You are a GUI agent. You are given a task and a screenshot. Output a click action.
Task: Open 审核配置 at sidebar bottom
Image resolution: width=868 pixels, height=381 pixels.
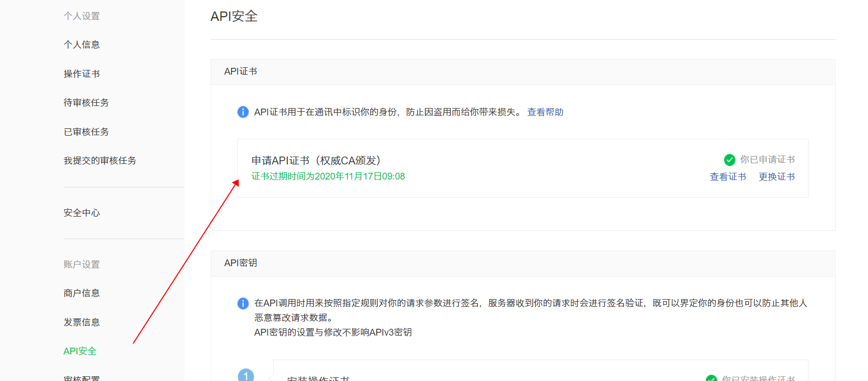[82, 378]
